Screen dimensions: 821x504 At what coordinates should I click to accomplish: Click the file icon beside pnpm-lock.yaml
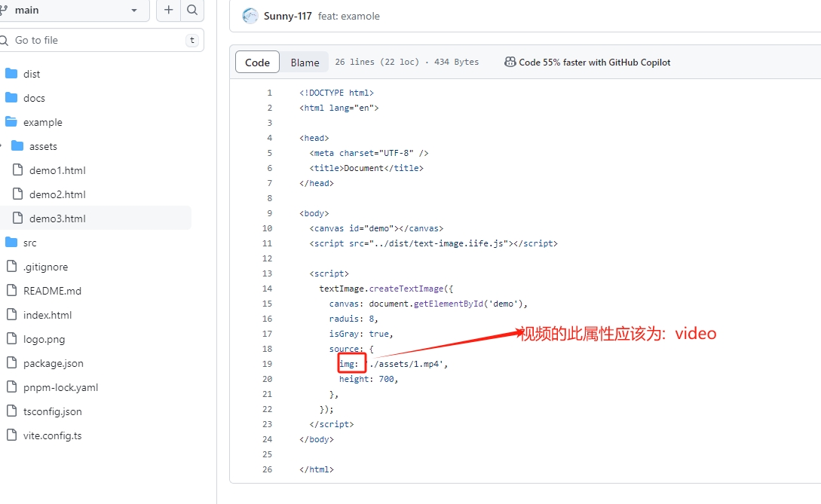click(11, 386)
